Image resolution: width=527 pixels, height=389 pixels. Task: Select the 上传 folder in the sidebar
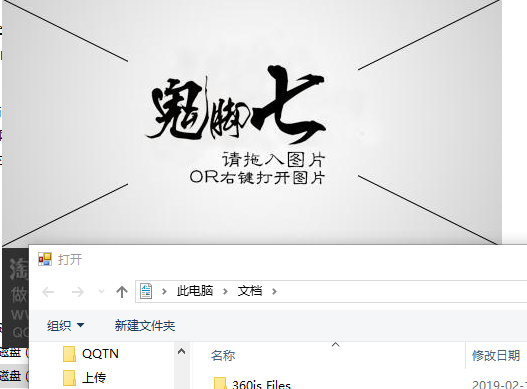tap(85, 378)
